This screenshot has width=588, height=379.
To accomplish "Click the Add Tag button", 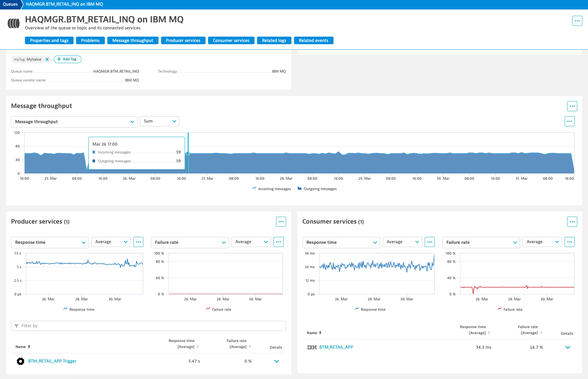I will (x=68, y=59).
